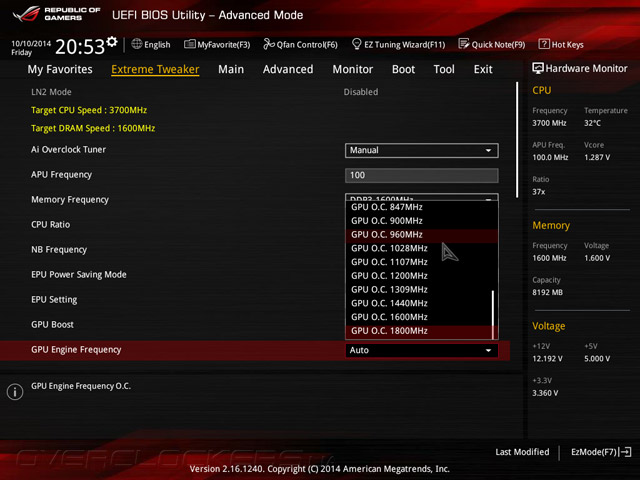This screenshot has height=480, width=640.
Task: Pick GPU O.C. 1800MHz option
Action: pyautogui.click(x=419, y=331)
